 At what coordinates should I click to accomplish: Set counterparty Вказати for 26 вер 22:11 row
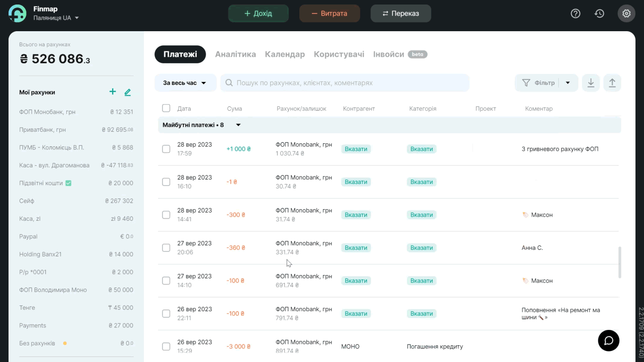point(356,314)
